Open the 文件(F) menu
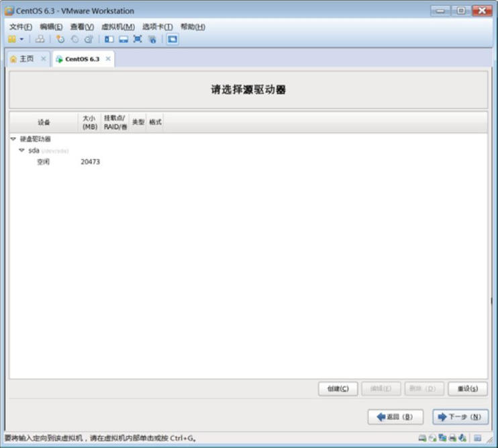The width and height of the screenshot is (498, 448). [21, 27]
